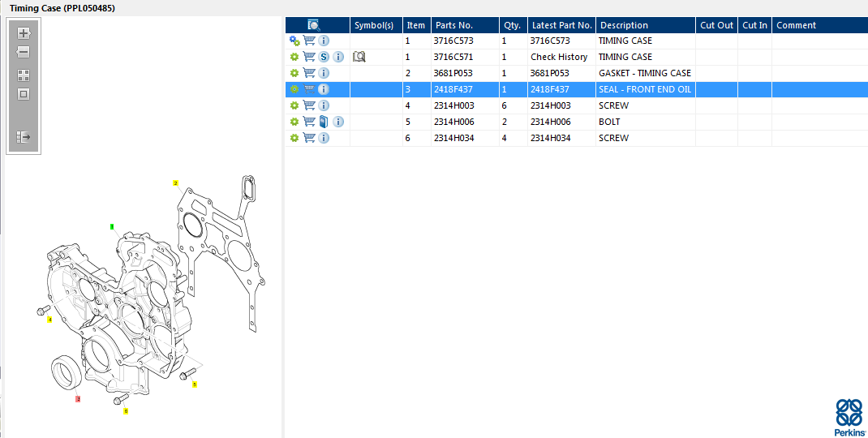Image resolution: width=868 pixels, height=438 pixels.
Task: Click the book-magnifier symbol for 3716C571
Action: pos(359,57)
